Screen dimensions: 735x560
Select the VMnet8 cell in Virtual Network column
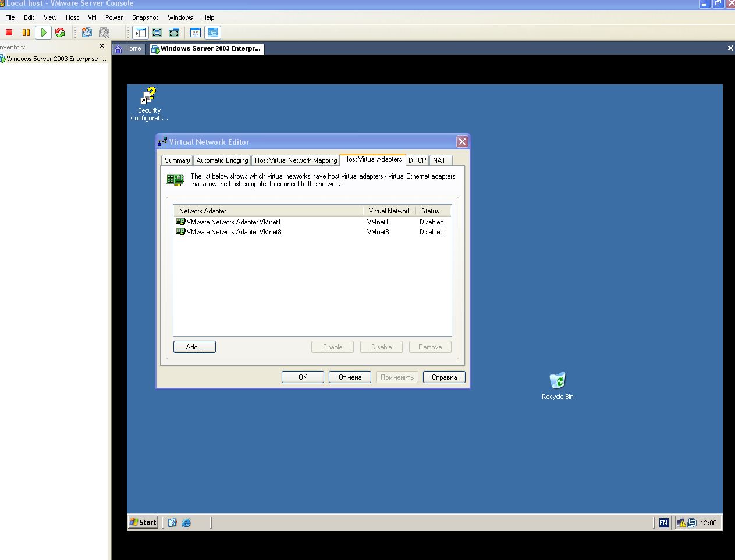(378, 232)
